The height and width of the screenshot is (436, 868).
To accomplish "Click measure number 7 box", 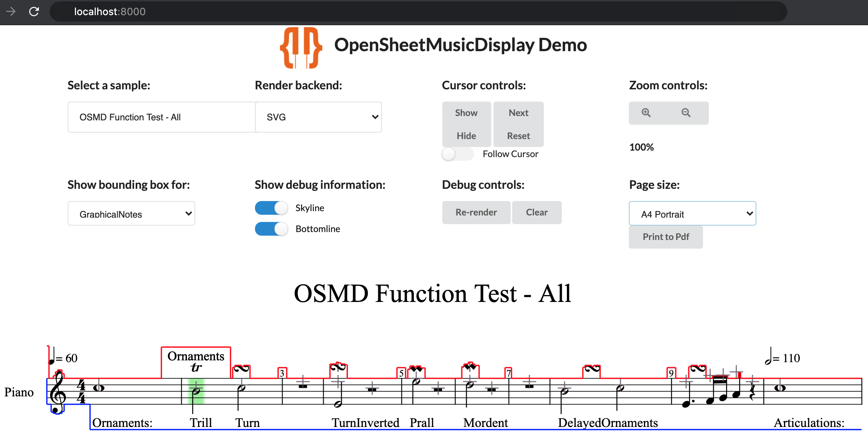I will 508,373.
